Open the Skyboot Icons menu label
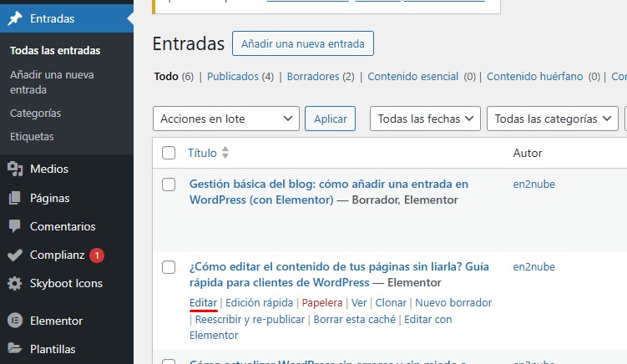627x364 pixels. 67,283
